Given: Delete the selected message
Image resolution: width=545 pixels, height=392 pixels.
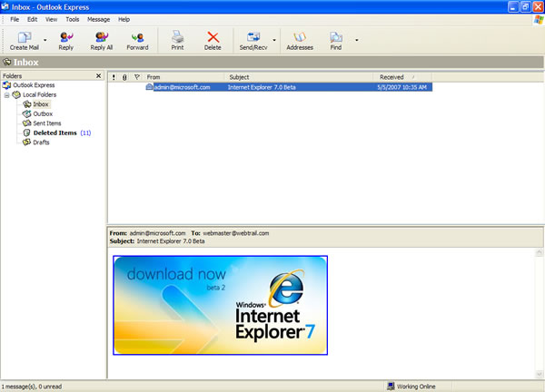Looking at the screenshot, I should click(x=213, y=37).
